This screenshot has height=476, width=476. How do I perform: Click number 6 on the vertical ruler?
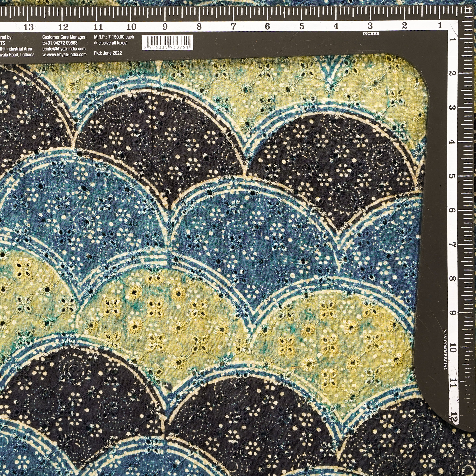452,210
